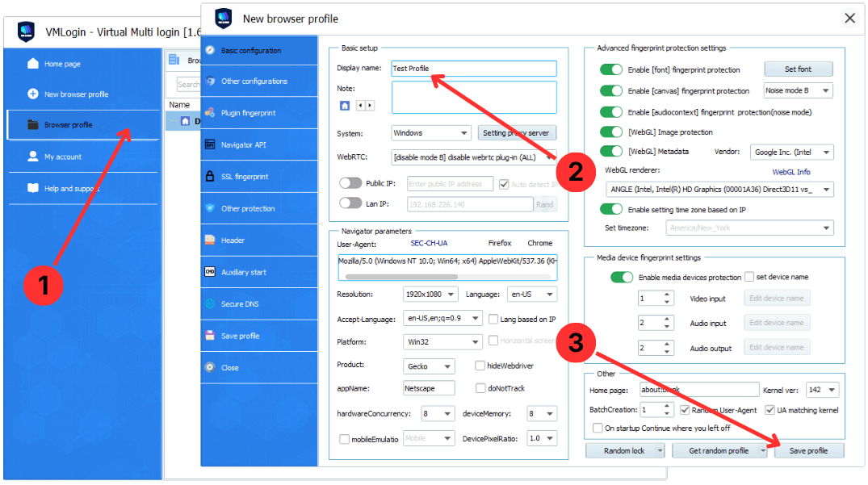The height and width of the screenshot is (485, 868).
Task: Check the set device name checkbox
Action: pyautogui.click(x=749, y=277)
